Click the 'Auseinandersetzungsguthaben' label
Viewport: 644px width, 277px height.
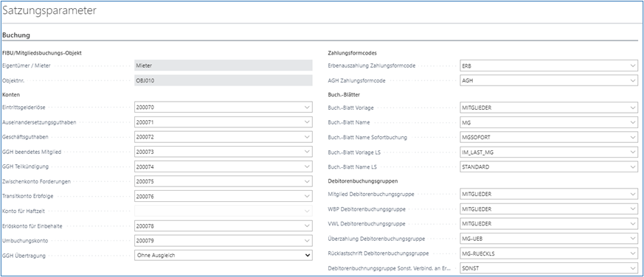coord(39,122)
